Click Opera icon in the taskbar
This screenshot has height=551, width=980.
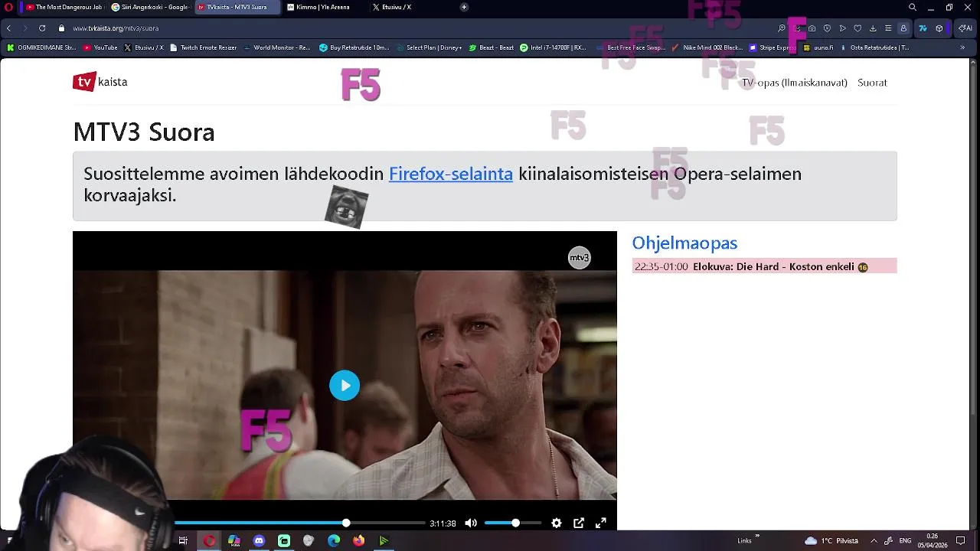(x=209, y=541)
